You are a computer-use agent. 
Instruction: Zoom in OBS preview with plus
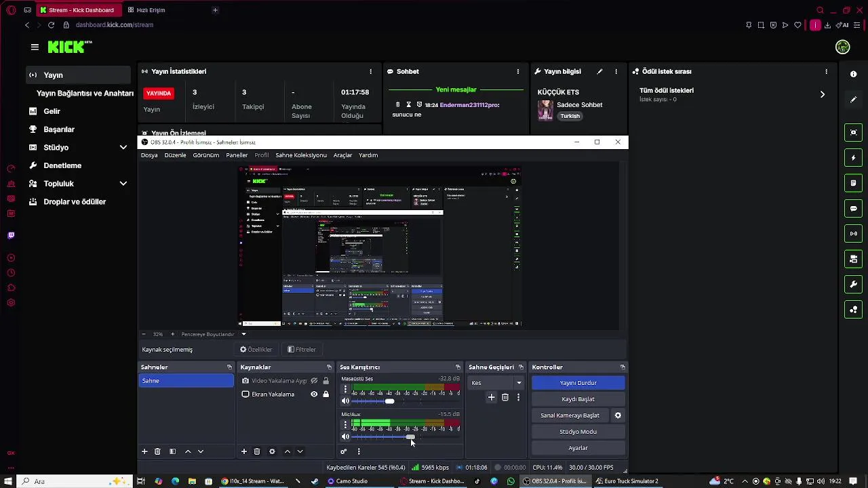(x=172, y=334)
